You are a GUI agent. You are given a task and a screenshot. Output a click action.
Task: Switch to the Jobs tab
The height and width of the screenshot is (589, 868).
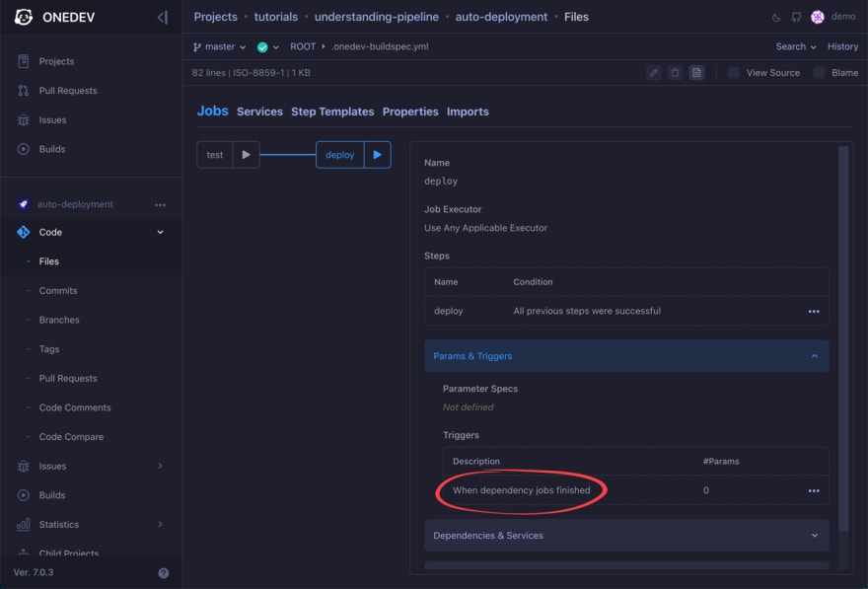pos(213,111)
